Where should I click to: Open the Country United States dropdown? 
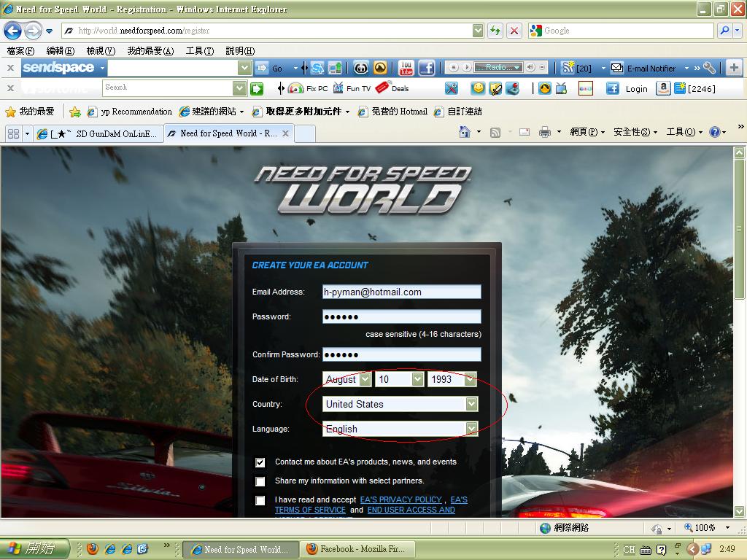(472, 404)
